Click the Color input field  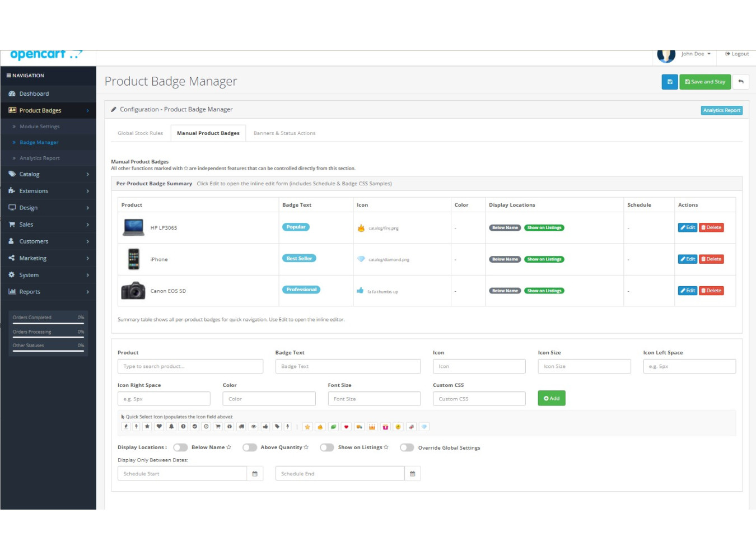(x=269, y=399)
